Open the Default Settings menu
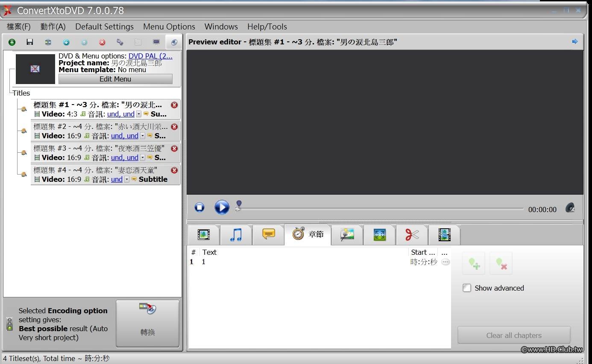This screenshot has height=364, width=592. coord(104,26)
